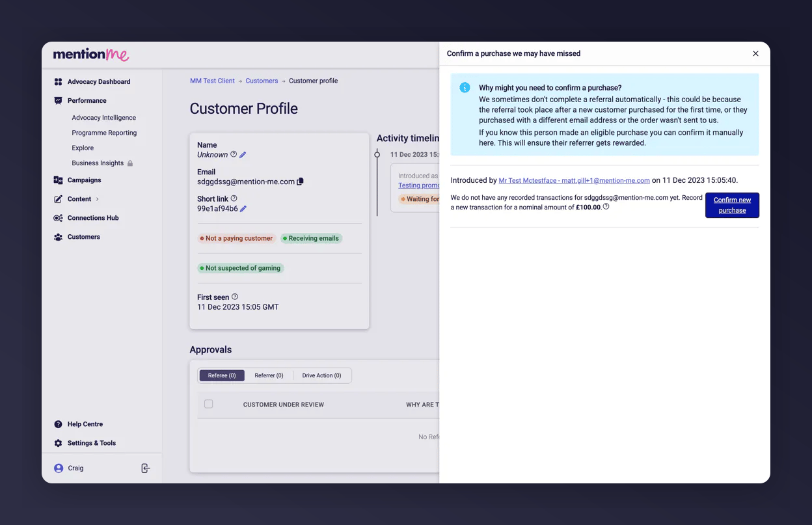Go to MM Test Client breadcrumb
The image size is (812, 525).
(x=212, y=81)
